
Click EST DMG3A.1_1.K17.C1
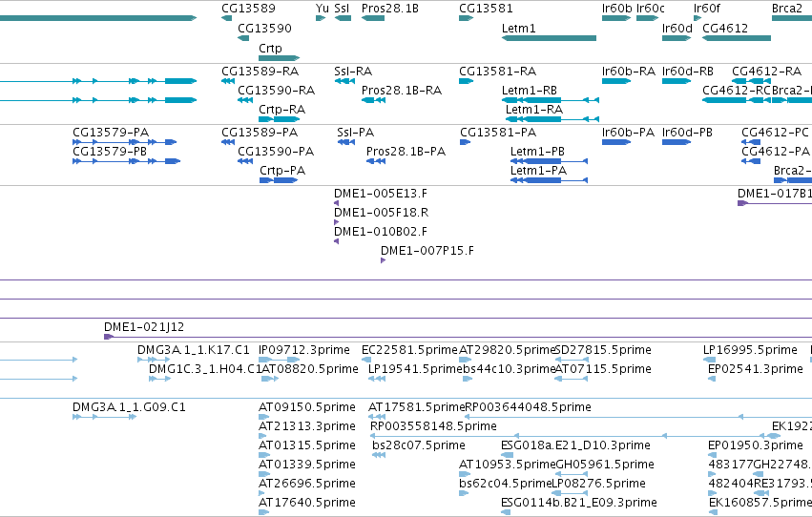pos(193,350)
